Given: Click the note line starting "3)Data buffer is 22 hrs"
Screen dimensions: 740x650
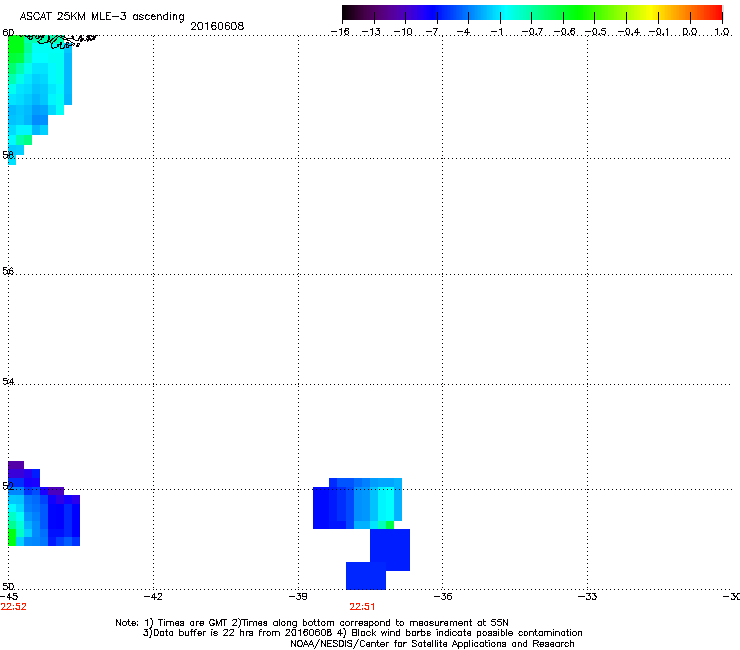Looking at the screenshot, I should coord(362,633).
